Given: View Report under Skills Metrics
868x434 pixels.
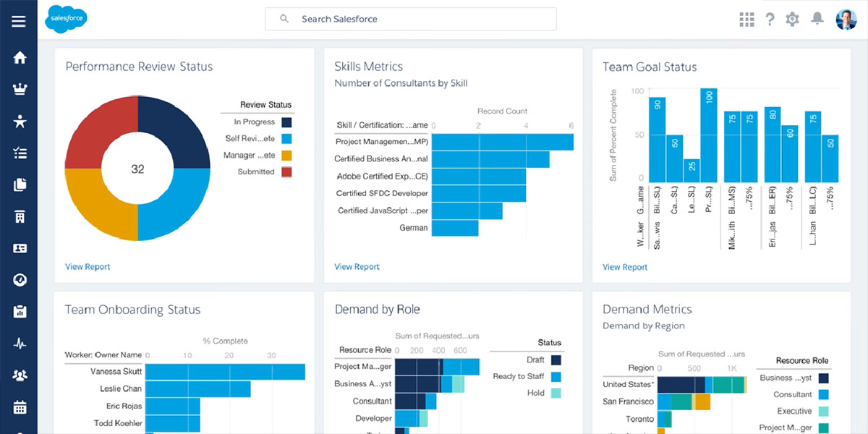Looking at the screenshot, I should click(357, 267).
